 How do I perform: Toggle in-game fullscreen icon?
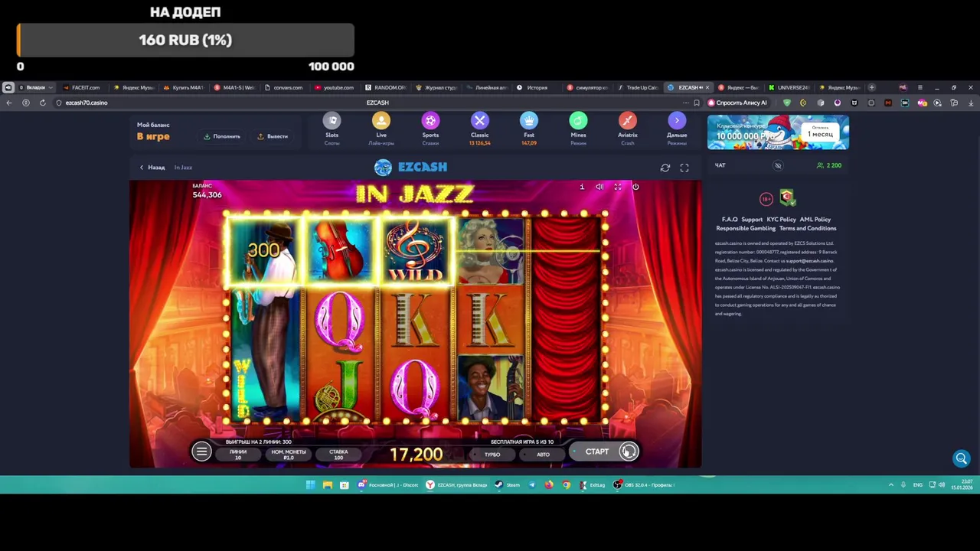[x=618, y=187]
